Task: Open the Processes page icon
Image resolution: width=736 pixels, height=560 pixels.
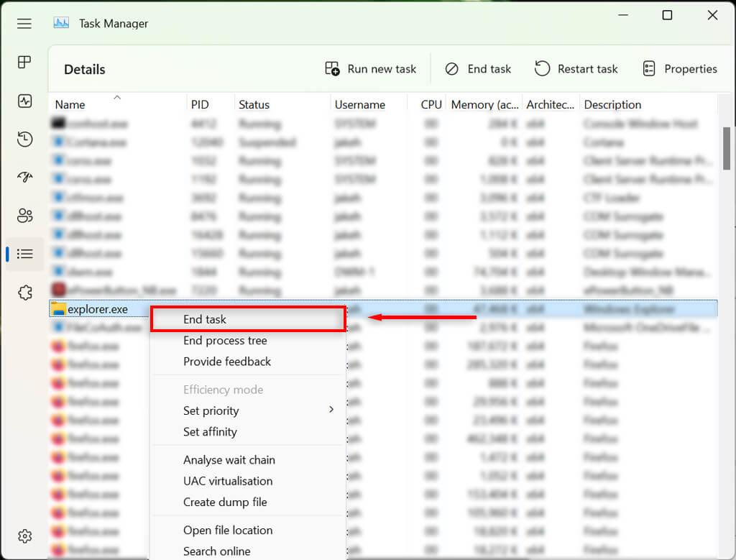Action: [x=24, y=63]
